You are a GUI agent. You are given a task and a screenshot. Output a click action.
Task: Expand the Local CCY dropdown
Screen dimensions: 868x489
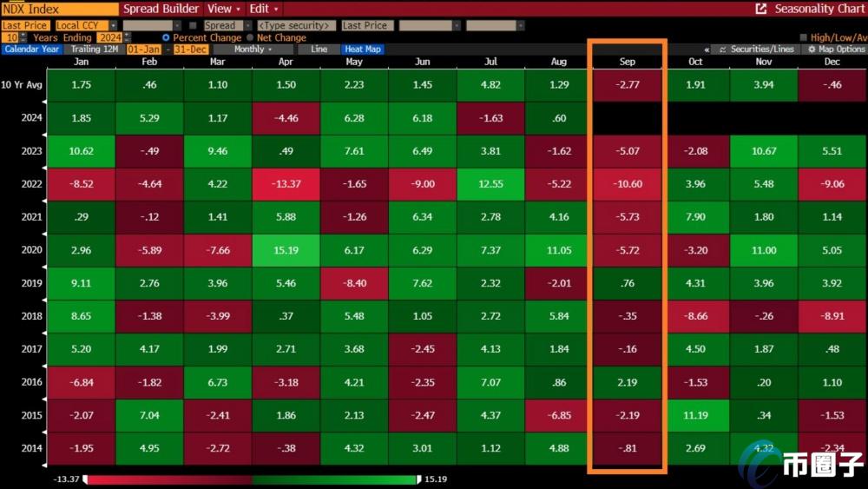(113, 26)
